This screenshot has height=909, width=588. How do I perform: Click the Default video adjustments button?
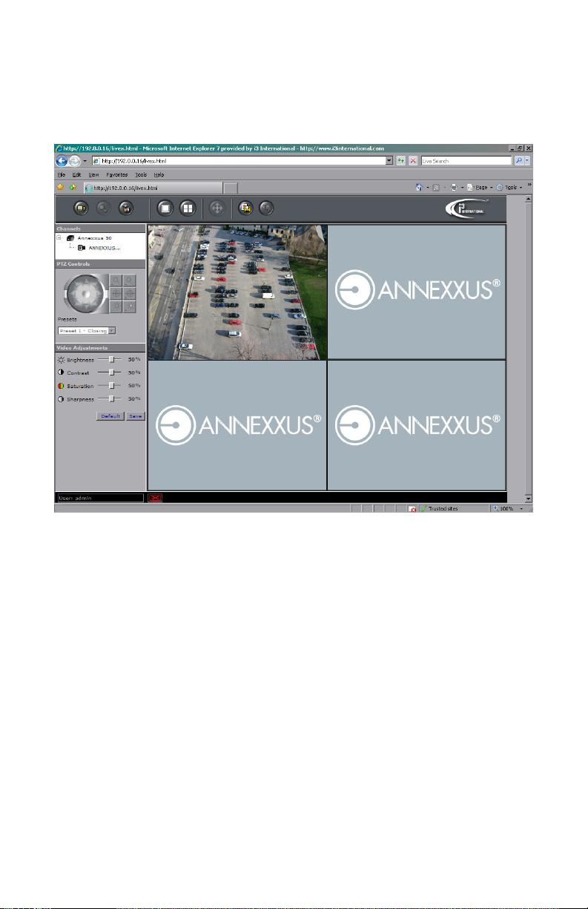click(110, 416)
